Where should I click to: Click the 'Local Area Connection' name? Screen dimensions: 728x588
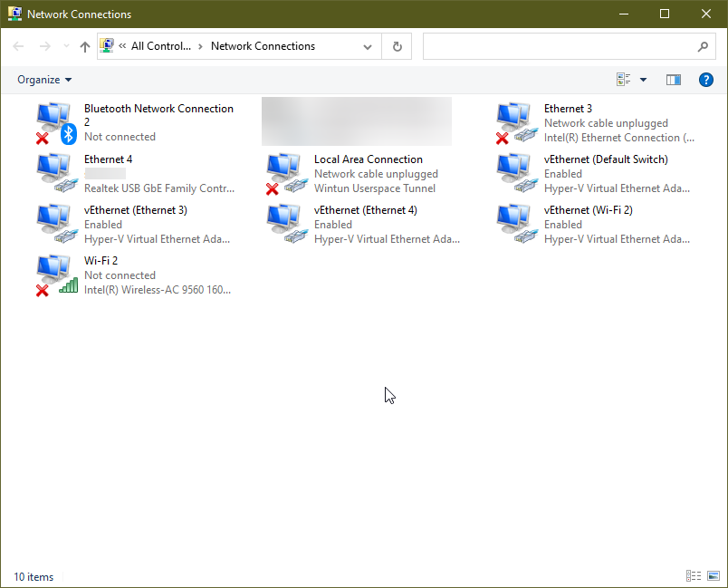[x=369, y=159]
